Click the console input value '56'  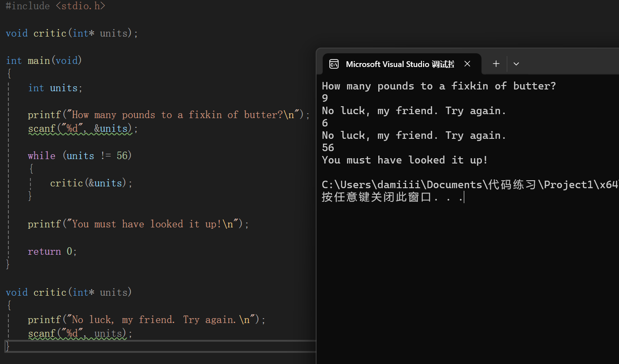click(328, 148)
